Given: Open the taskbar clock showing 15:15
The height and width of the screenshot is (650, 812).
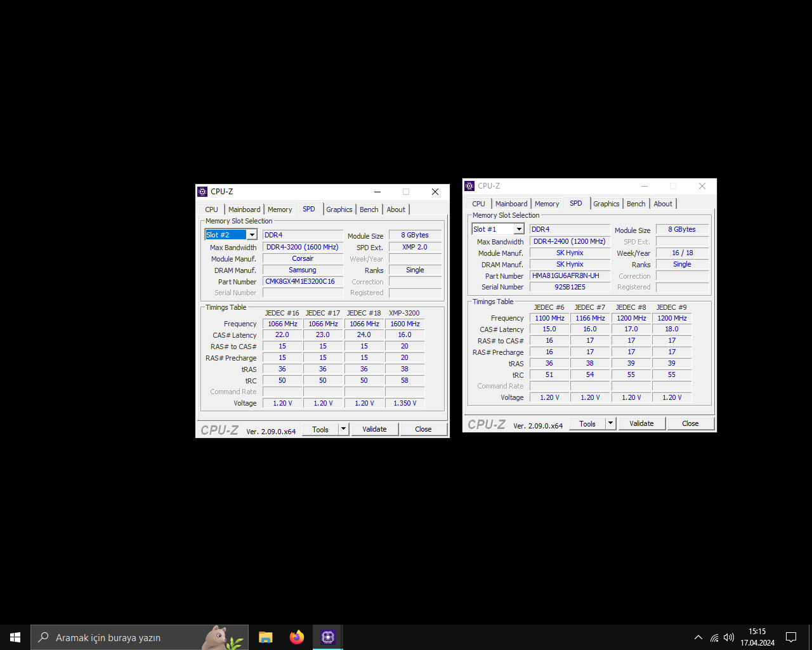Looking at the screenshot, I should [757, 637].
